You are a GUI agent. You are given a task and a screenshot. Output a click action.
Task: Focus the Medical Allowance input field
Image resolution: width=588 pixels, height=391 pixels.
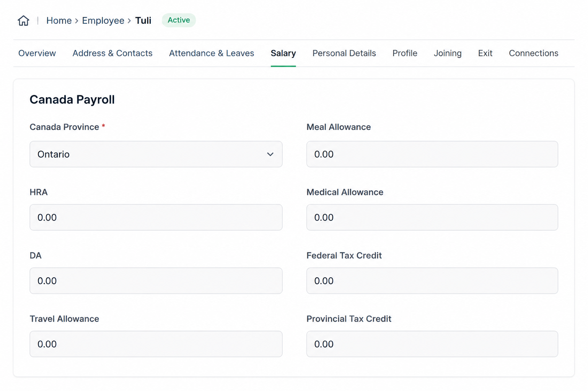pyautogui.click(x=432, y=217)
